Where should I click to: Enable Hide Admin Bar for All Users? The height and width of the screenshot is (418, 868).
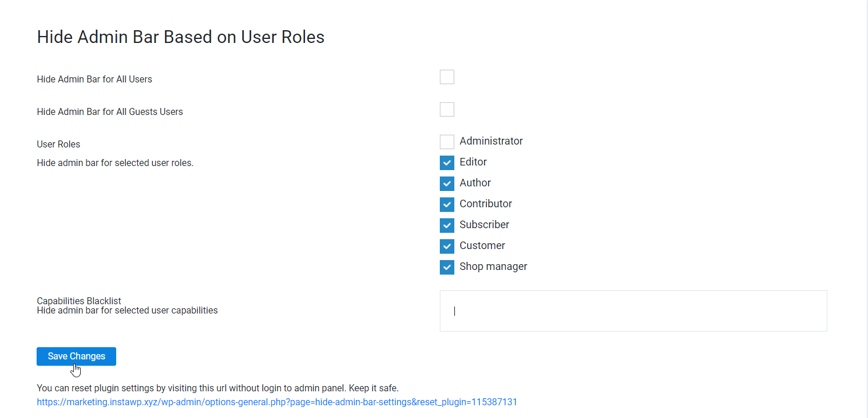[447, 77]
